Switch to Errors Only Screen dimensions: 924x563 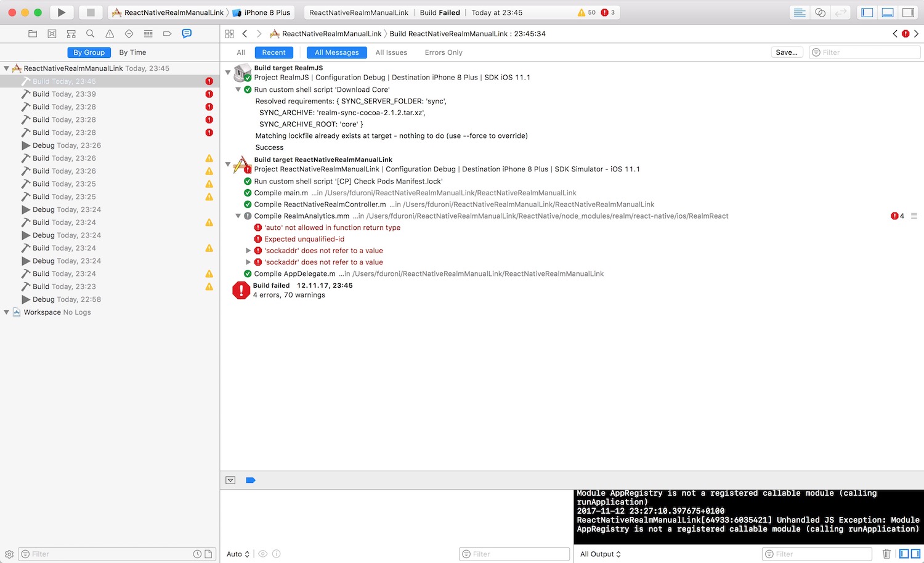point(444,52)
